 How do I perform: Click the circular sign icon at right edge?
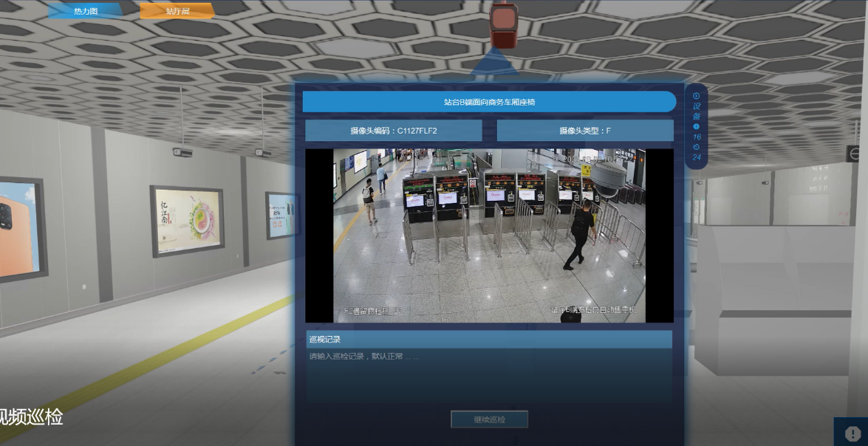(x=854, y=154)
